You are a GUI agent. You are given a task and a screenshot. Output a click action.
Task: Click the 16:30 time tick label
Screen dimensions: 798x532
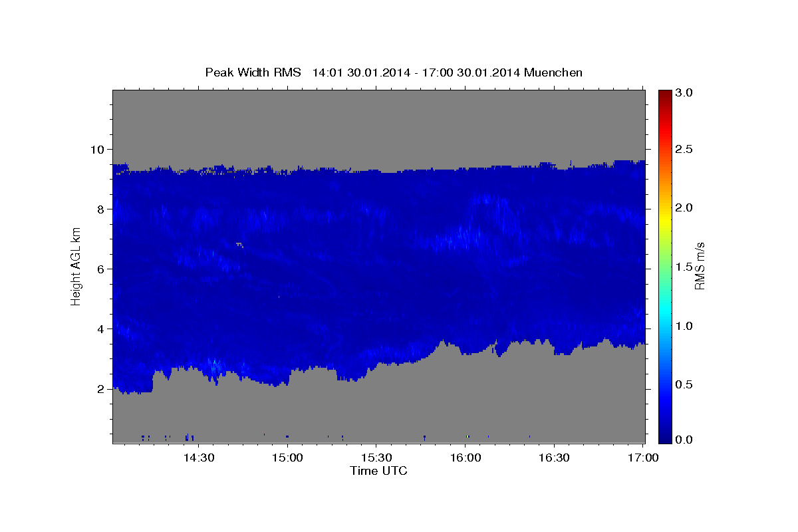[554, 458]
